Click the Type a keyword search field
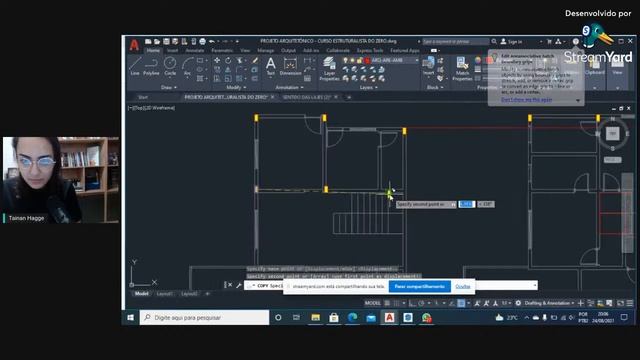 click(x=455, y=41)
